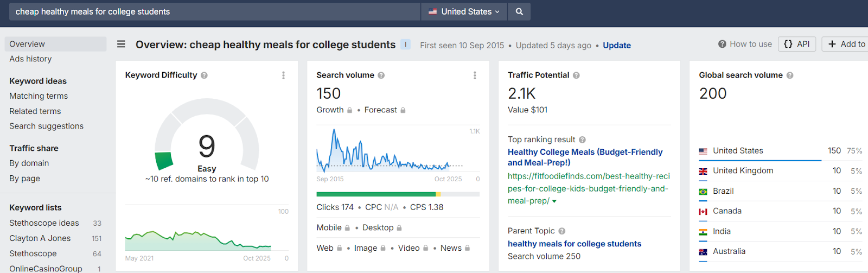The height and width of the screenshot is (273, 868).
Task: Click the Parent Topic help icon
Action: (x=562, y=231)
